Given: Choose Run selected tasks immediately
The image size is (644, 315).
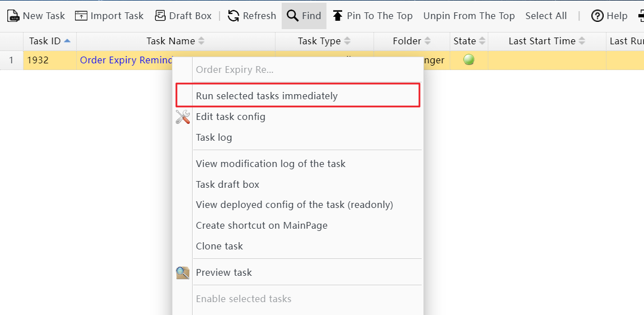Looking at the screenshot, I should (x=267, y=96).
